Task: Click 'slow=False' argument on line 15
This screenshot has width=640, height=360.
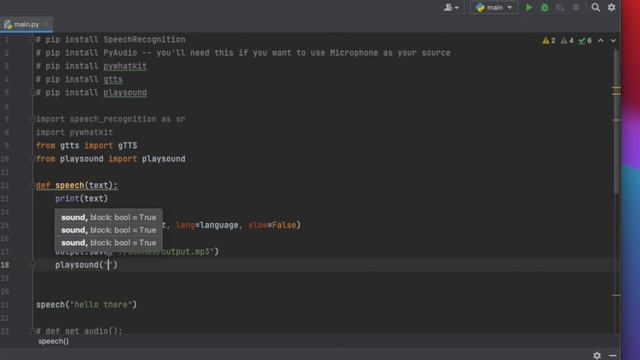Action: [272, 225]
